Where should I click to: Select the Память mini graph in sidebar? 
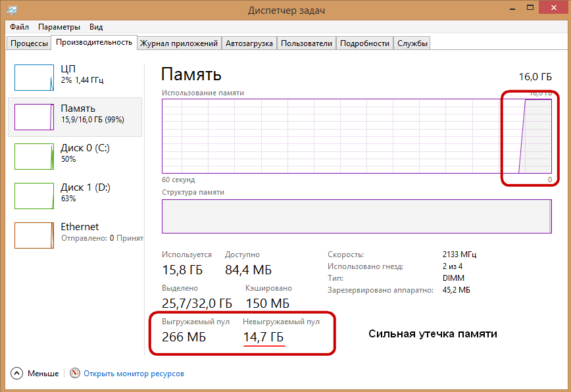[34, 116]
